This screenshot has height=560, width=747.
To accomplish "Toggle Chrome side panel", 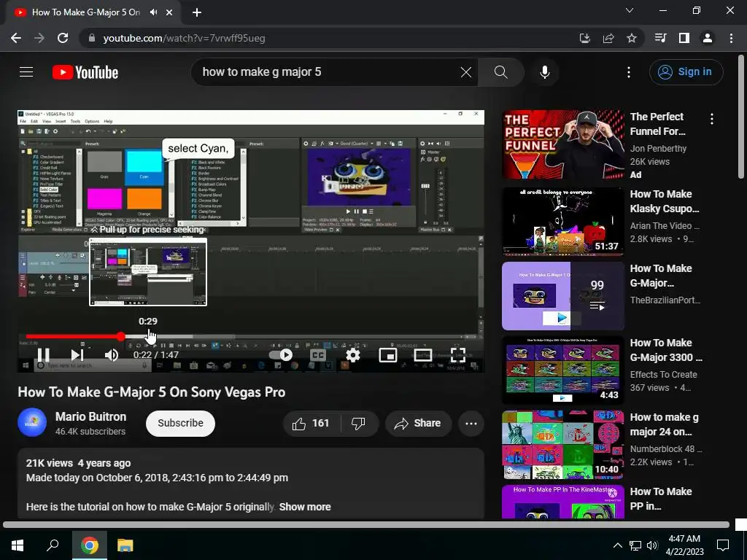I will (684, 38).
